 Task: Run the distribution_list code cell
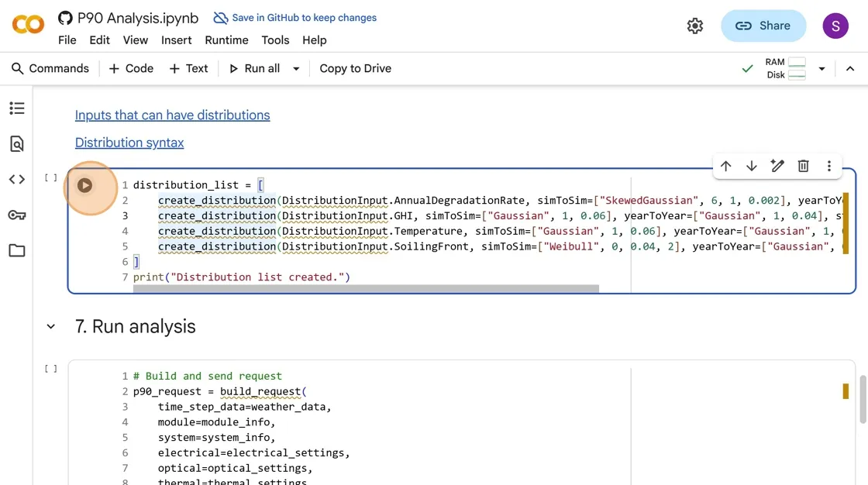click(85, 186)
